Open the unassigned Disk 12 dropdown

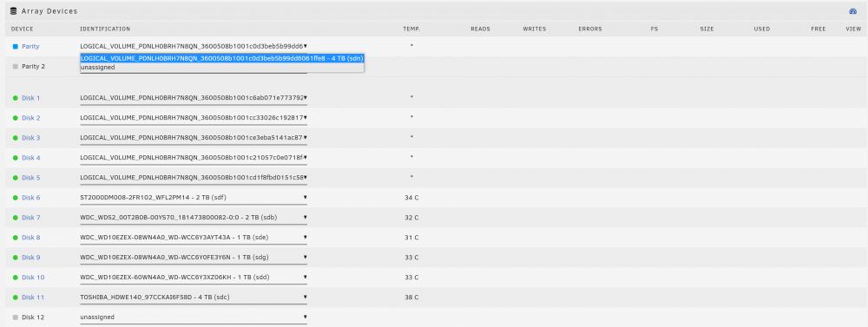(x=194, y=317)
